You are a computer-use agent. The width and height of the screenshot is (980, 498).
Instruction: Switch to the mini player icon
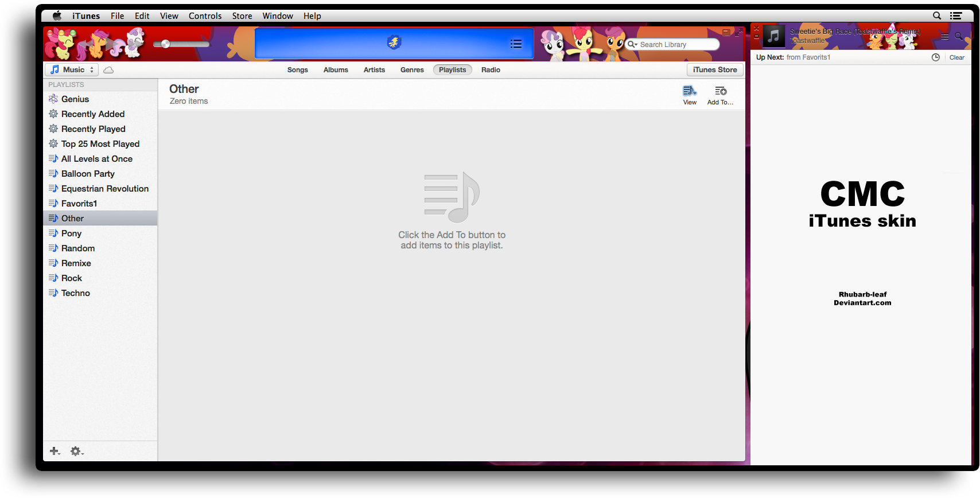pyautogui.click(x=726, y=32)
